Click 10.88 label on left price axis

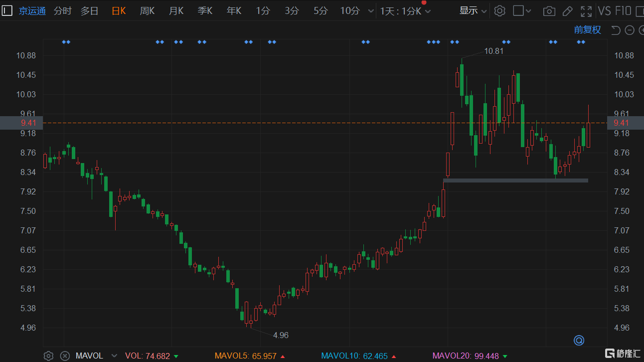(27, 55)
